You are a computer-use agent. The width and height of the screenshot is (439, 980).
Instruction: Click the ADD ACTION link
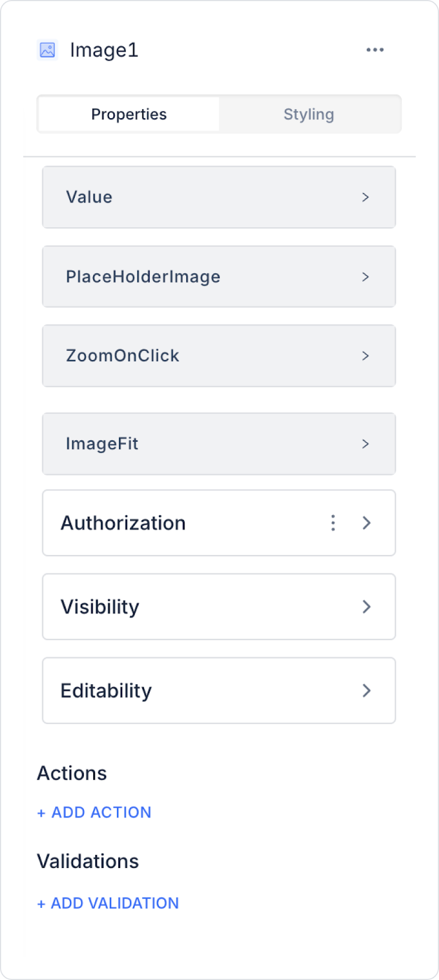click(x=94, y=813)
